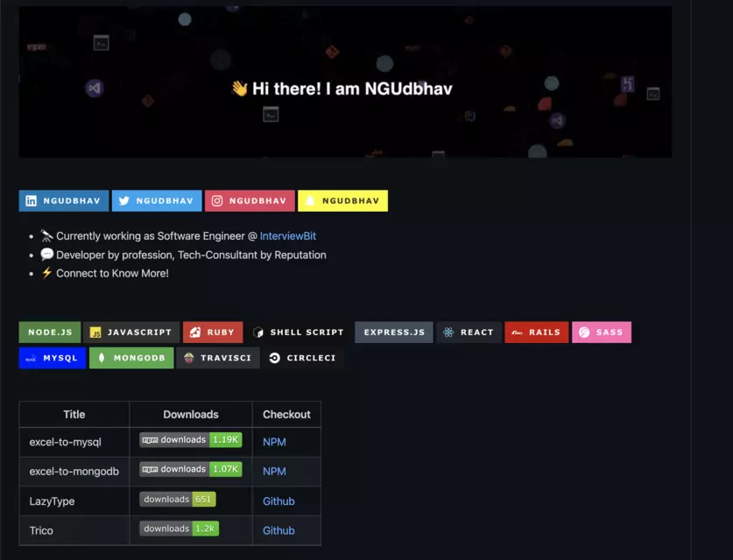The height and width of the screenshot is (560, 733).
Task: Click the Twitter bird icon
Action: tap(123, 201)
